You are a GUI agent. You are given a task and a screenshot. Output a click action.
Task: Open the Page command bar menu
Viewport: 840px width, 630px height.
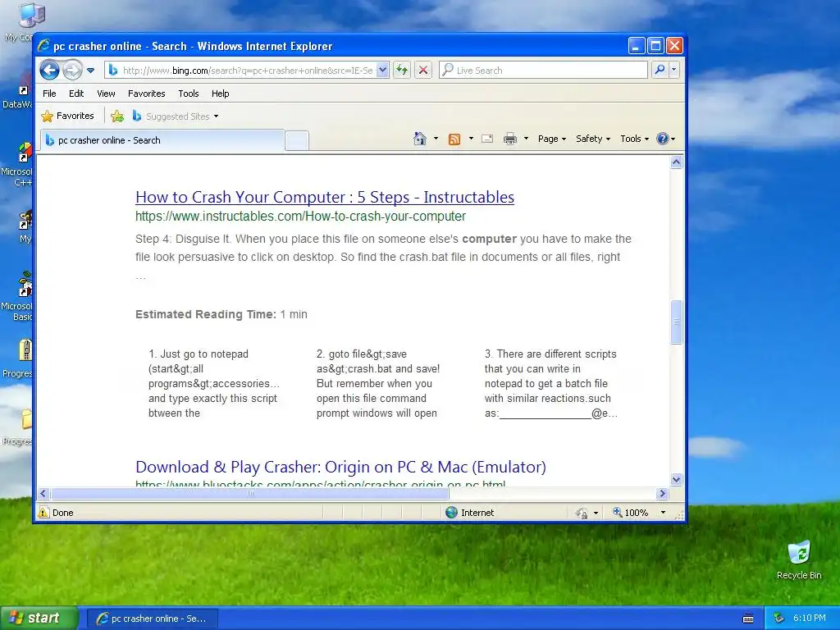pyautogui.click(x=552, y=139)
